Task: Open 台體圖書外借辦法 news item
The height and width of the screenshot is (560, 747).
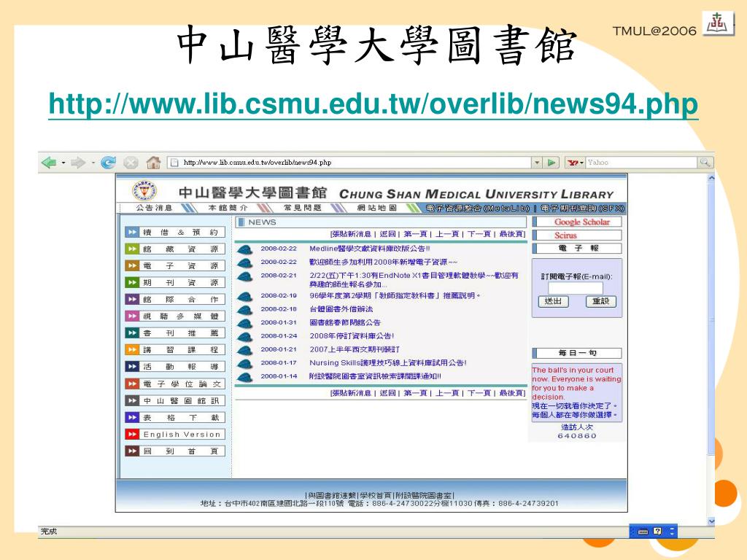Action: [341, 309]
